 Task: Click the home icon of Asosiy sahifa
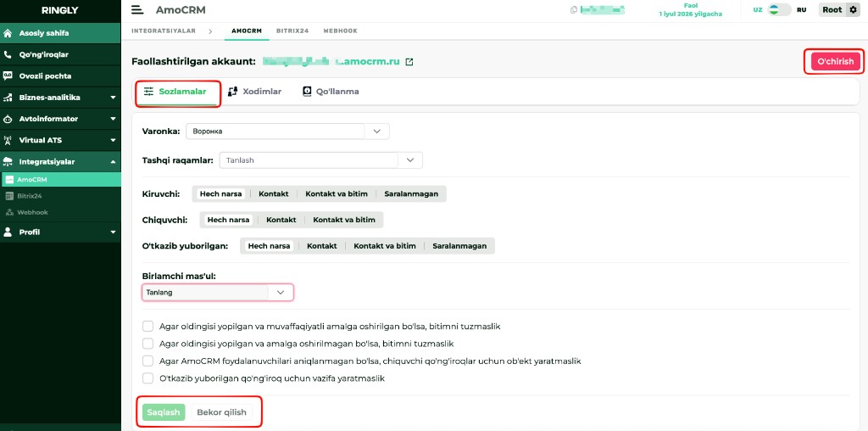(8, 33)
